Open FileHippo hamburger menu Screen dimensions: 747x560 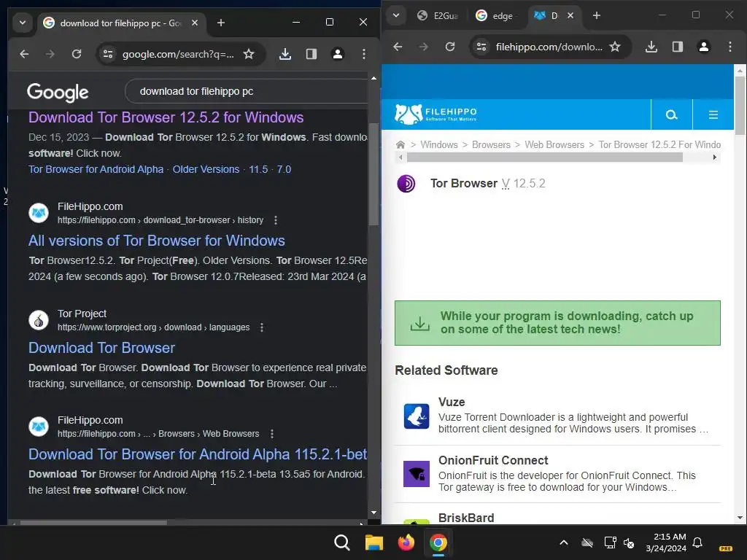(713, 114)
